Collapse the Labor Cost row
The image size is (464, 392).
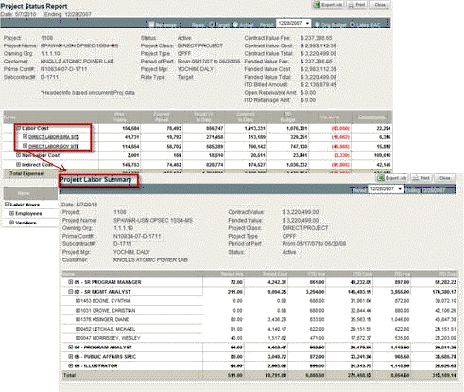tap(19, 128)
